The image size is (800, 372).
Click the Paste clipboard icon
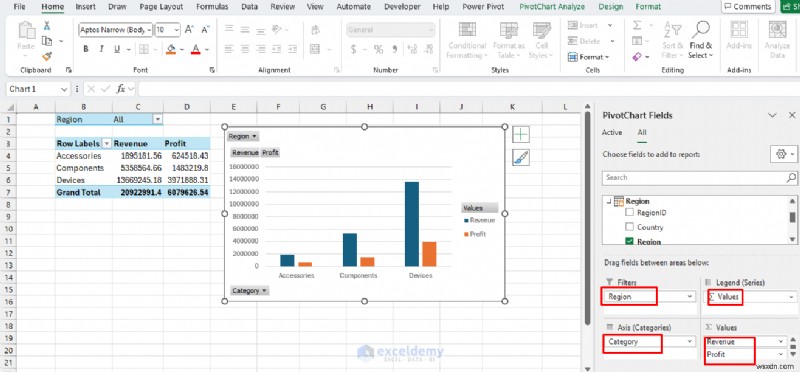click(26, 30)
